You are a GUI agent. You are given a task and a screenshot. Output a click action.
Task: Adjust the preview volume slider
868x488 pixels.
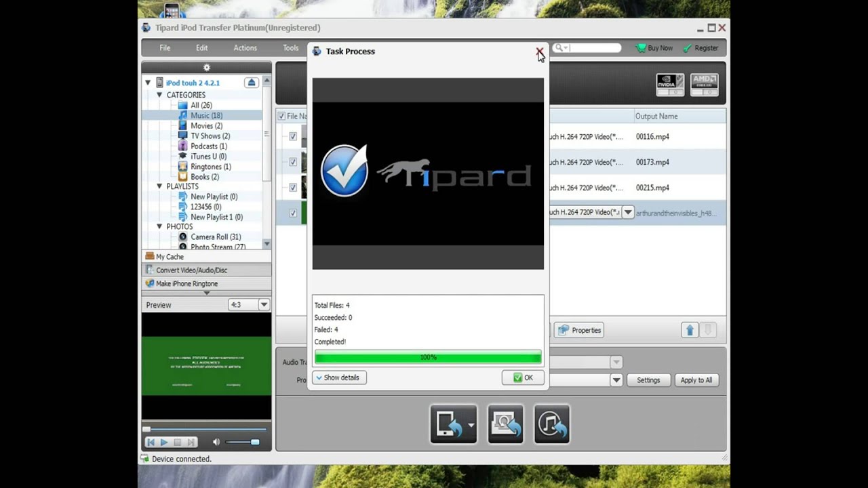click(x=242, y=442)
